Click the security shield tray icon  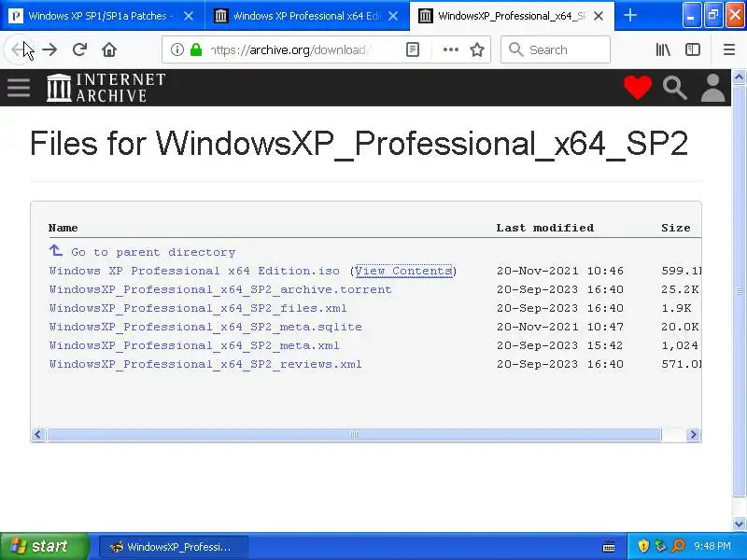point(643,546)
